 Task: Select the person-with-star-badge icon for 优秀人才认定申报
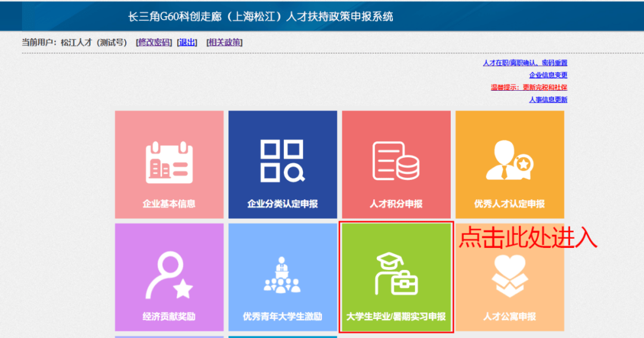point(509,161)
